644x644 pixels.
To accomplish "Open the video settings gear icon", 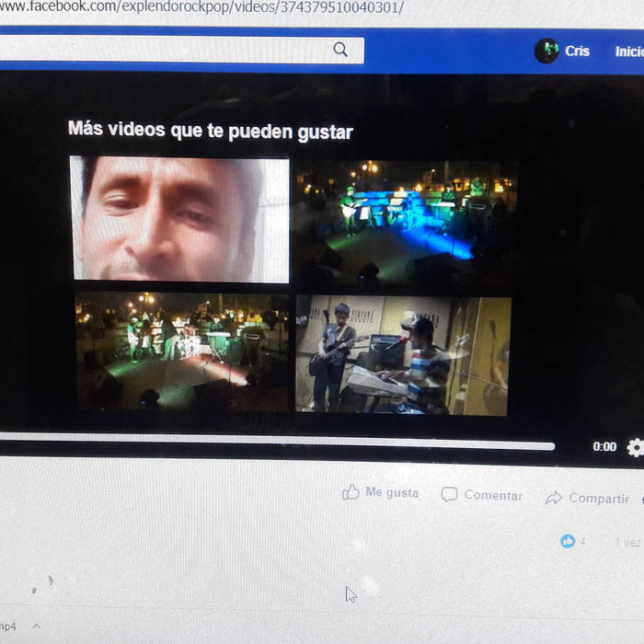I will tap(635, 447).
